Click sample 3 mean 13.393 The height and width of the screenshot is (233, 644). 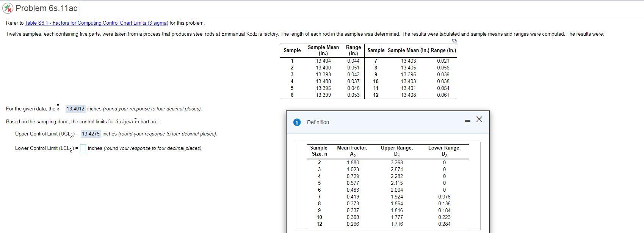pos(323,74)
